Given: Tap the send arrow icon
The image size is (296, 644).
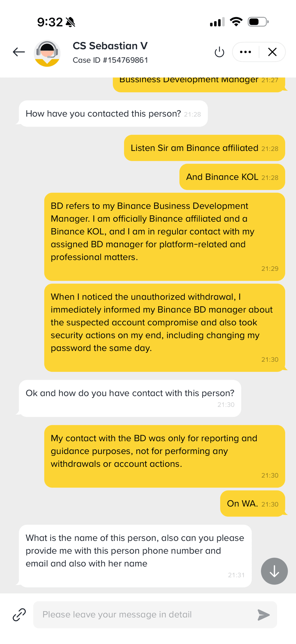Looking at the screenshot, I should pos(263,615).
